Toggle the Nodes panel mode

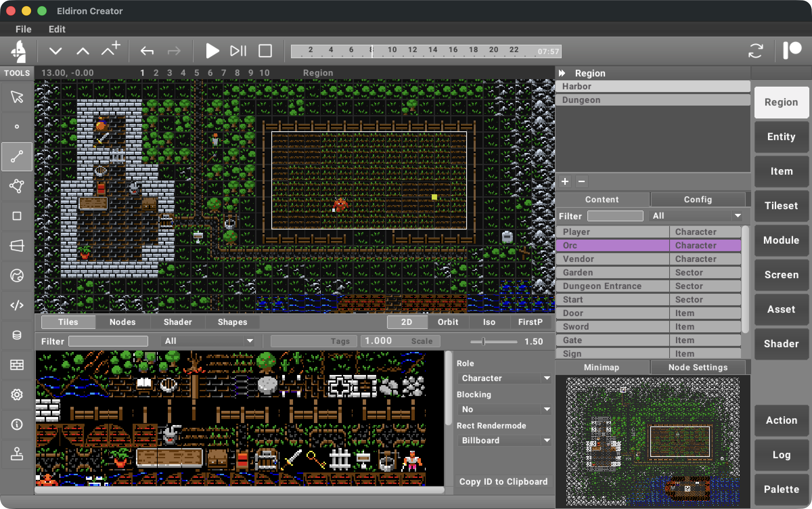pos(122,322)
